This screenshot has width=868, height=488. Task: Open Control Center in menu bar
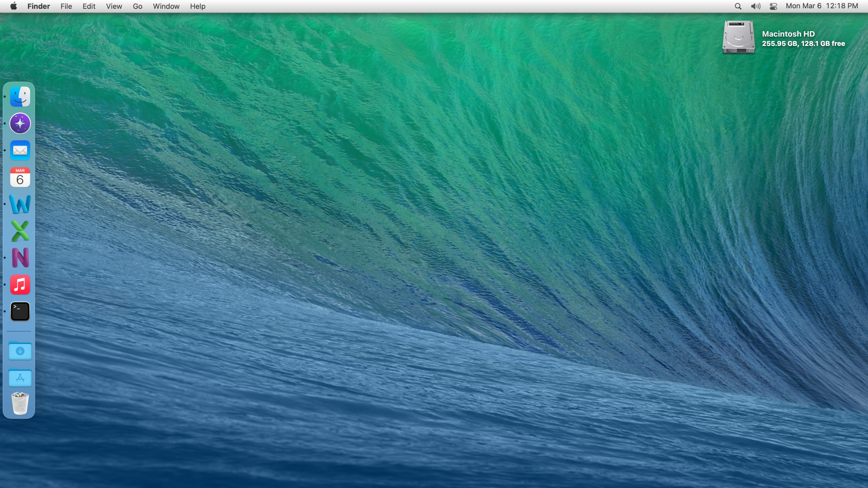click(773, 6)
